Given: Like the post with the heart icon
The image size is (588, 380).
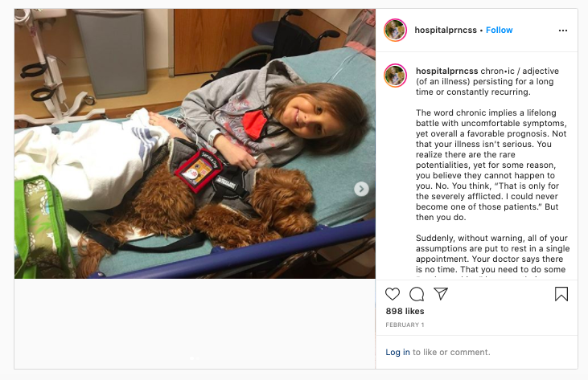Looking at the screenshot, I should point(393,294).
